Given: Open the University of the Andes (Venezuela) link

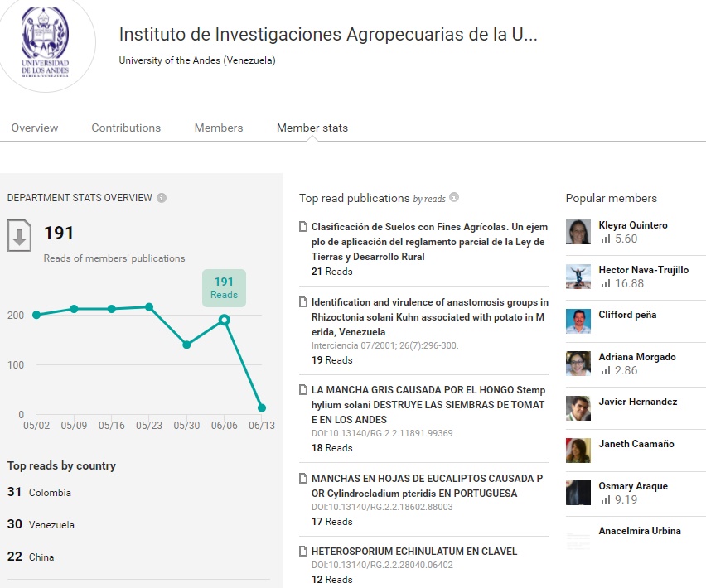Looking at the screenshot, I should [x=197, y=60].
